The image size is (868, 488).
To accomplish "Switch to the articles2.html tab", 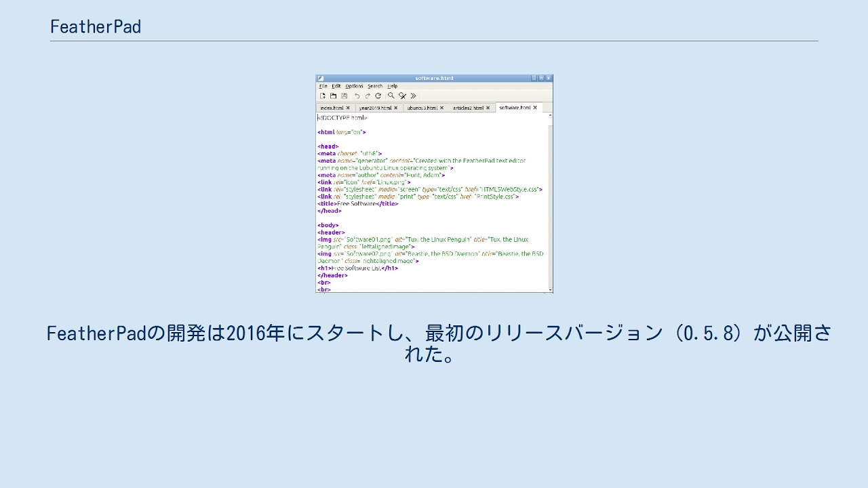I will (472, 108).
